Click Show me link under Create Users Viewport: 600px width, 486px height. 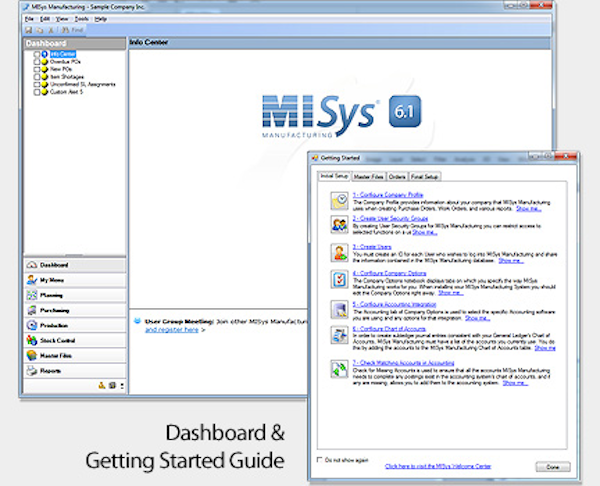pos(511,261)
